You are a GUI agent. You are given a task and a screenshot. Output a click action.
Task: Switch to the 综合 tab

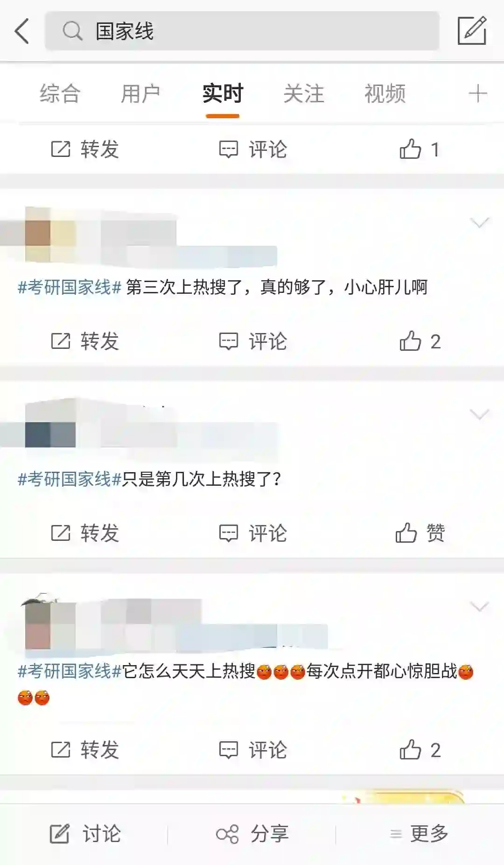[x=60, y=93]
